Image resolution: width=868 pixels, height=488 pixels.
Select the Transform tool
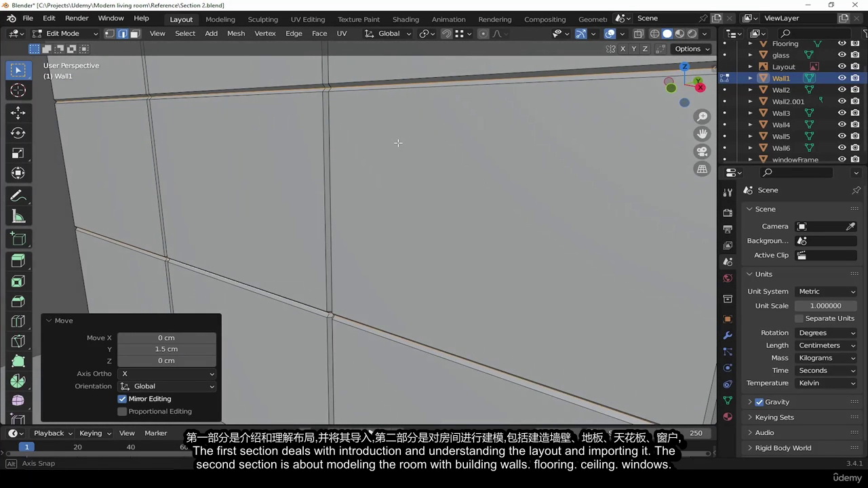pyautogui.click(x=18, y=174)
